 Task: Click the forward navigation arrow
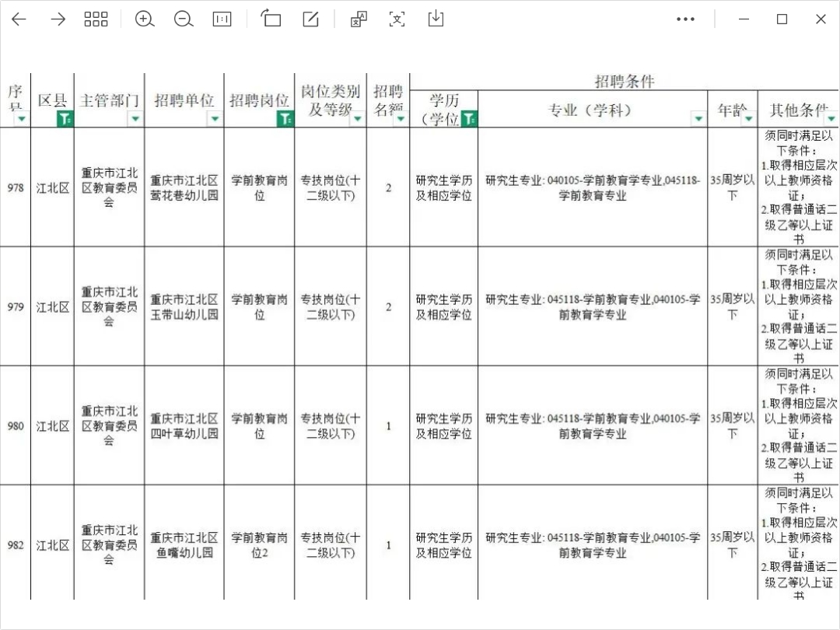58,19
